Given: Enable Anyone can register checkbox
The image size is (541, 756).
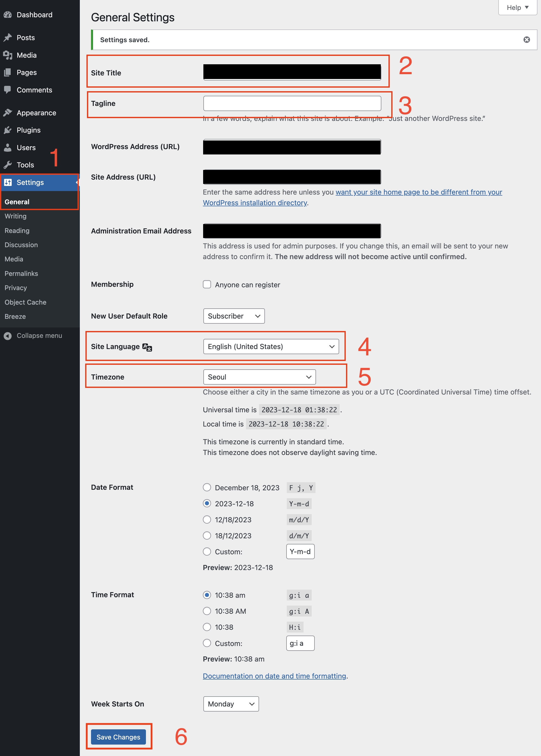Looking at the screenshot, I should pyautogui.click(x=207, y=284).
